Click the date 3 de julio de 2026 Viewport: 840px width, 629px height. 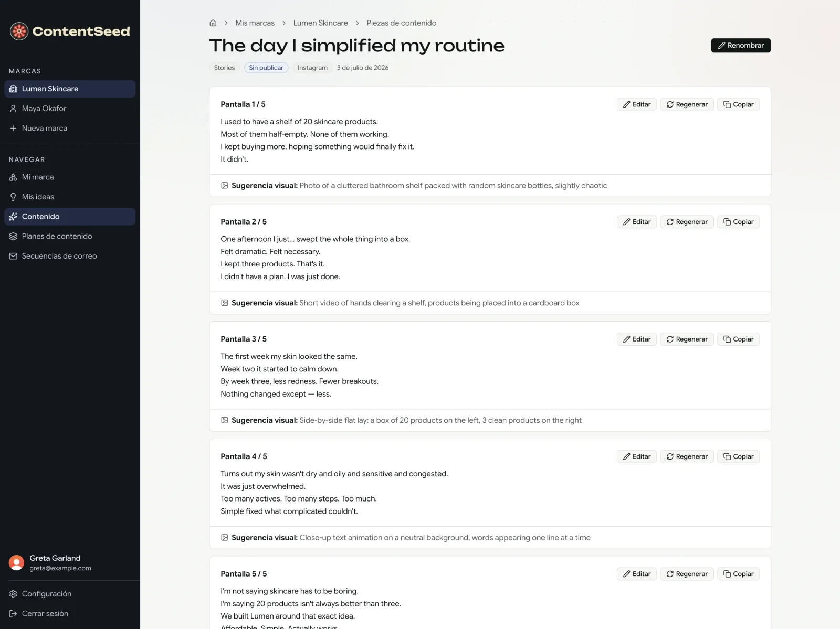point(363,68)
